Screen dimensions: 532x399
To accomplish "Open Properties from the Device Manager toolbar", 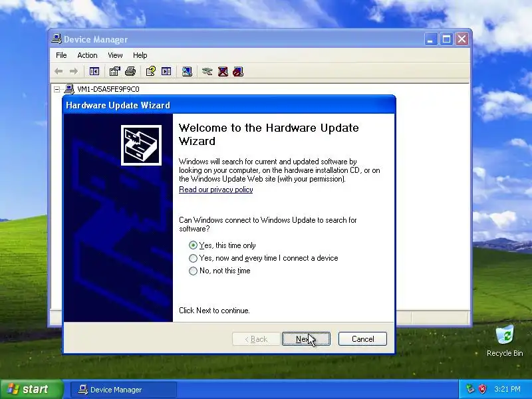I will [114, 72].
